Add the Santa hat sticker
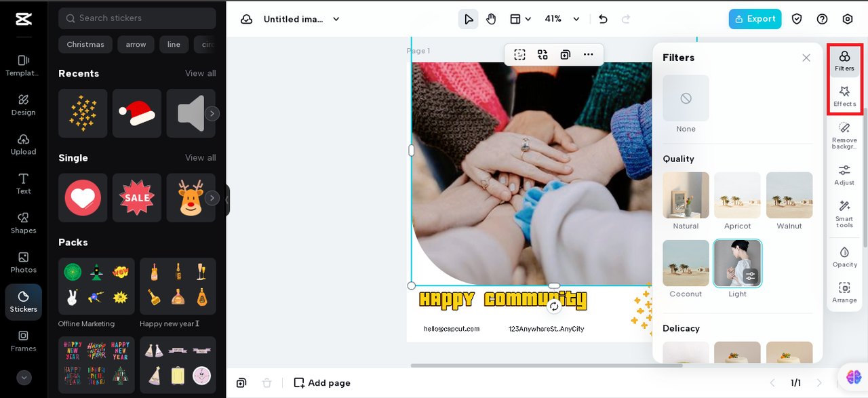 137,113
